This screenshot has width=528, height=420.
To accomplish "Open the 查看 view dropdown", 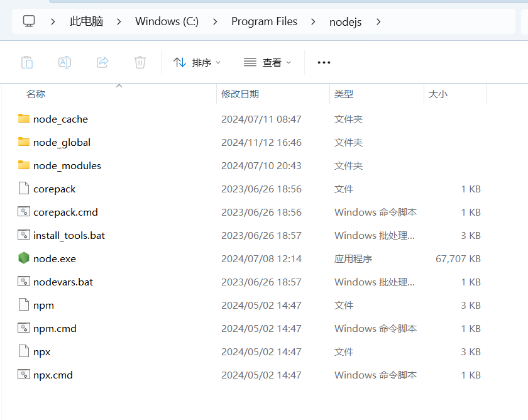I will point(267,62).
